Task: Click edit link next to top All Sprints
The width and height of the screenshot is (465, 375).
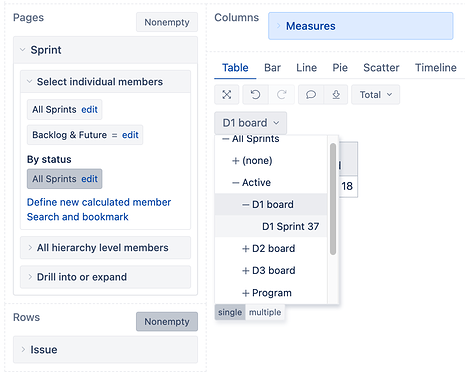Action: click(89, 110)
